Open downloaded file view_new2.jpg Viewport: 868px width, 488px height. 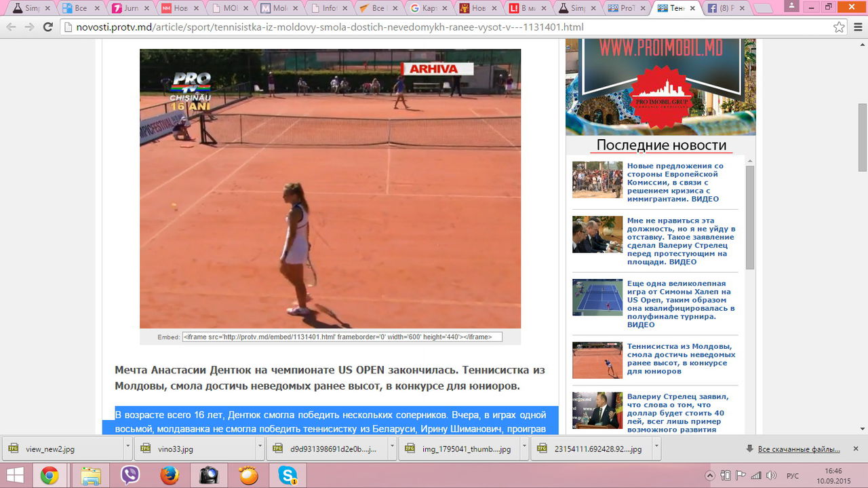pyautogui.click(x=62, y=449)
